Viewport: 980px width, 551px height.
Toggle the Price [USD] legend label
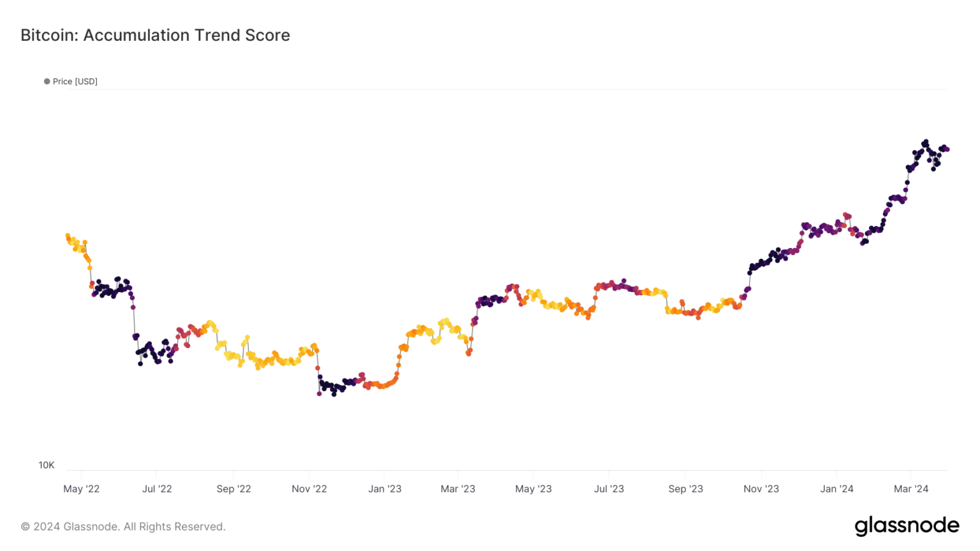tap(75, 82)
